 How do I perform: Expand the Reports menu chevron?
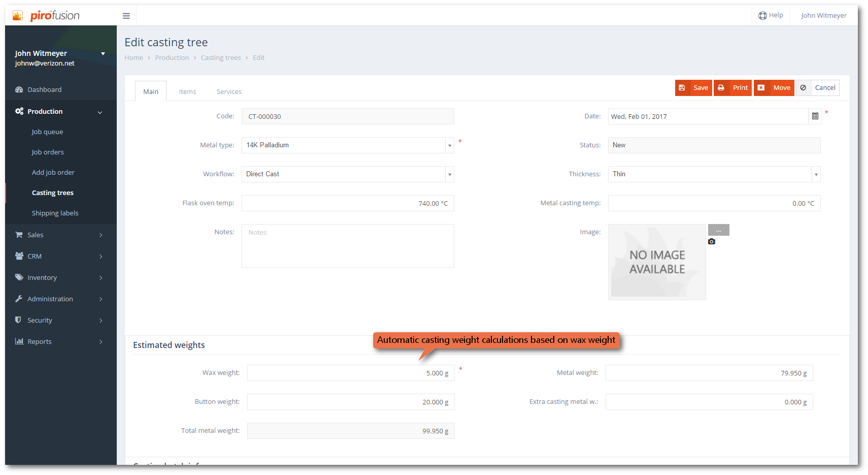[x=101, y=342]
